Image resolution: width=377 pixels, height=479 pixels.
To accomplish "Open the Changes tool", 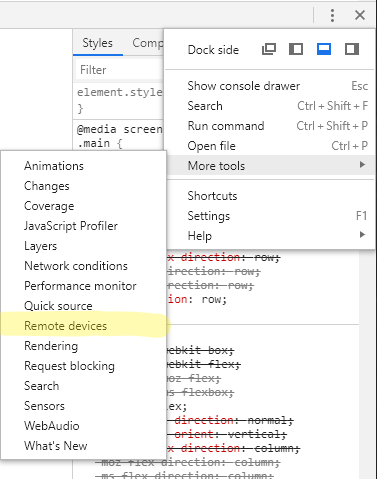I will 83,186.
